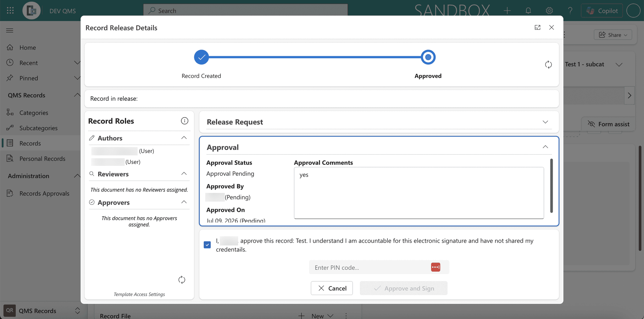Select Records in the sidebar
The width and height of the screenshot is (644, 319).
coord(40,143)
